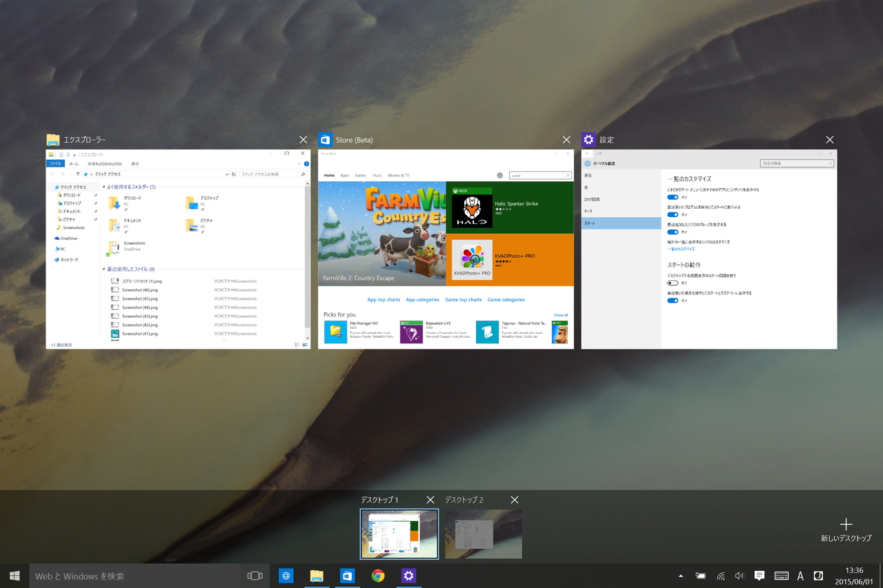
Task: Click the Game categories link in Store
Action: tap(506, 300)
